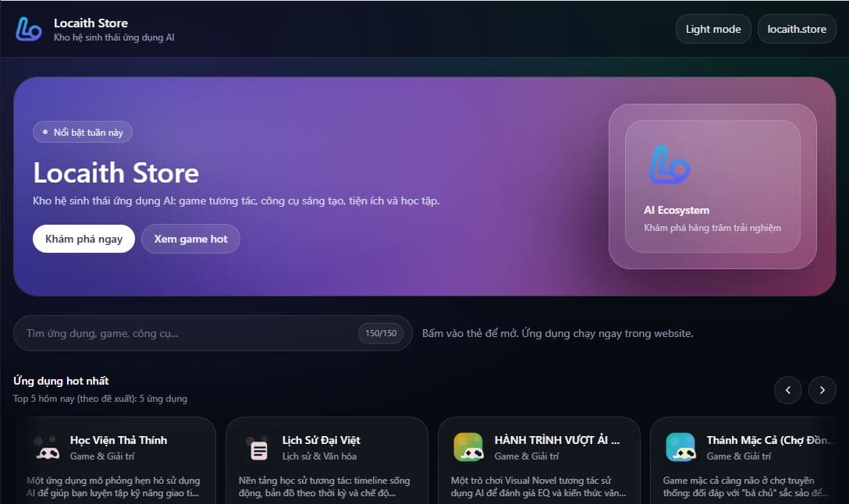Visit the locaith.store link
The image size is (849, 504).
[x=797, y=29]
